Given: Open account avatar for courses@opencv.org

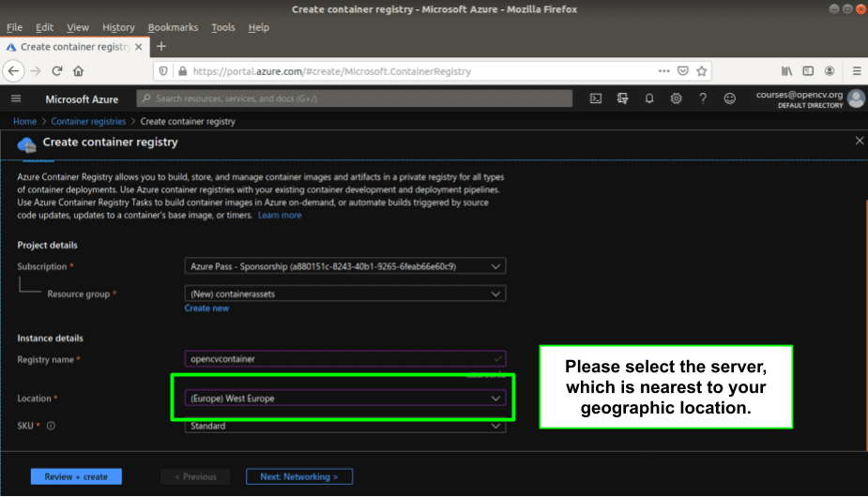Looking at the screenshot, I should (857, 99).
